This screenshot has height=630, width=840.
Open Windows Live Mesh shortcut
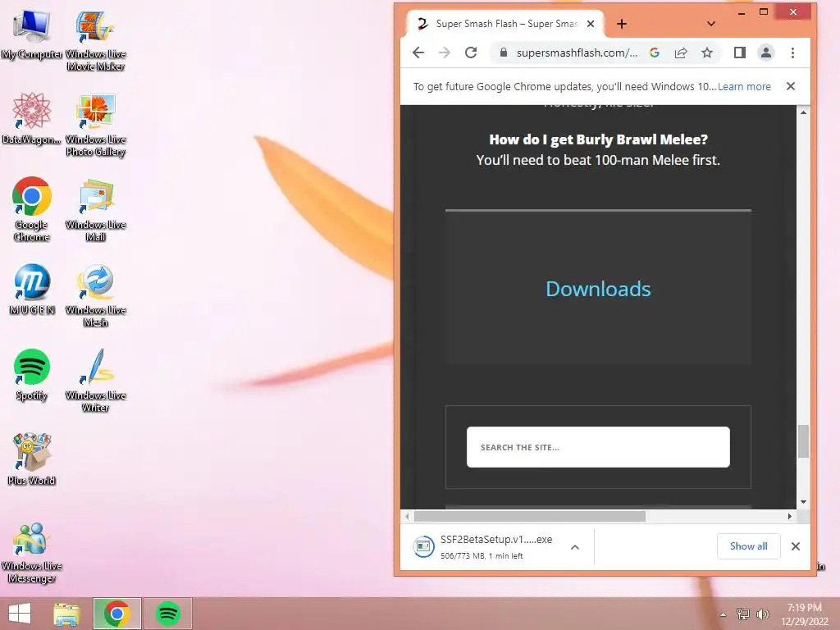[95, 295]
